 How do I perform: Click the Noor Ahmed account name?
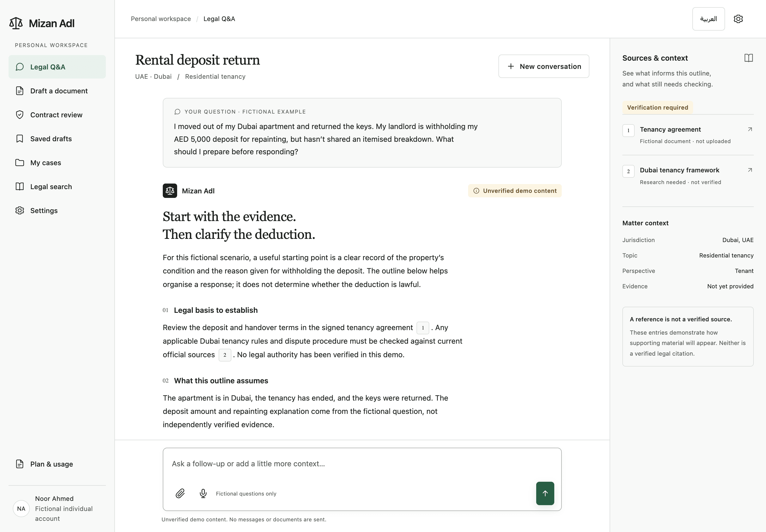click(x=54, y=499)
